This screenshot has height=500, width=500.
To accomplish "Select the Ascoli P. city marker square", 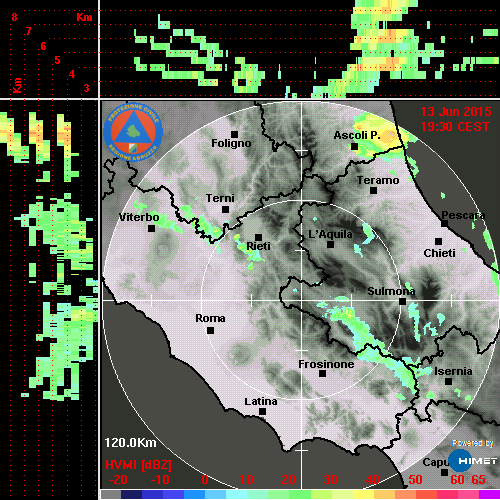I will click(354, 146).
